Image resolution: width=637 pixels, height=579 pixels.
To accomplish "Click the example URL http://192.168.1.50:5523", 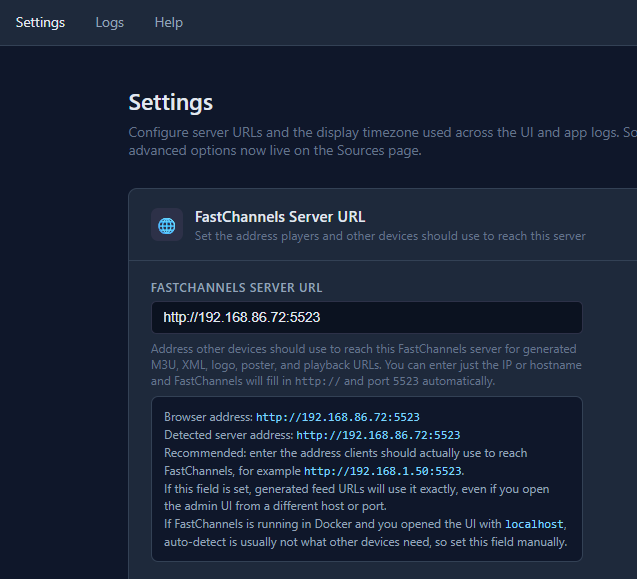I will 383,471.
